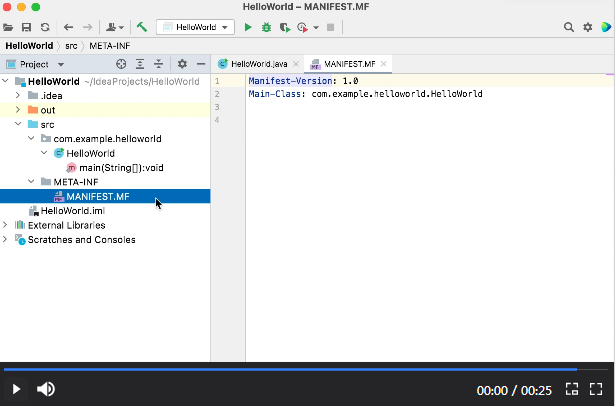Image resolution: width=615 pixels, height=406 pixels.
Task: Open IDE settings gear in top toolbar
Action: click(588, 27)
